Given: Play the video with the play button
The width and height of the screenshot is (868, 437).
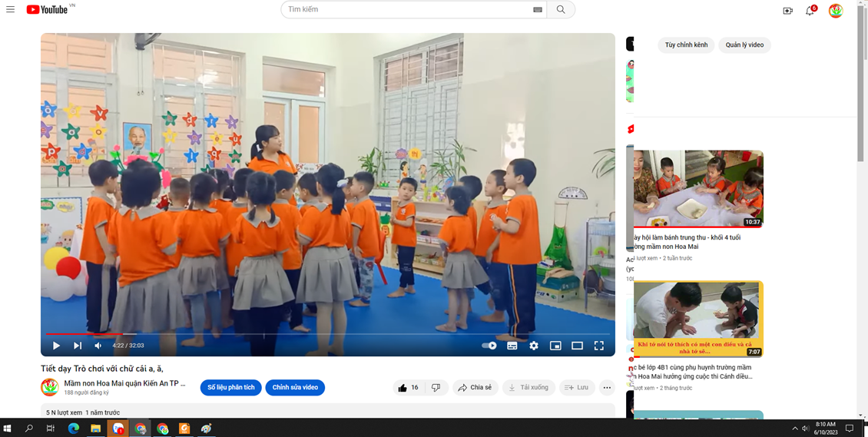Looking at the screenshot, I should click(56, 346).
